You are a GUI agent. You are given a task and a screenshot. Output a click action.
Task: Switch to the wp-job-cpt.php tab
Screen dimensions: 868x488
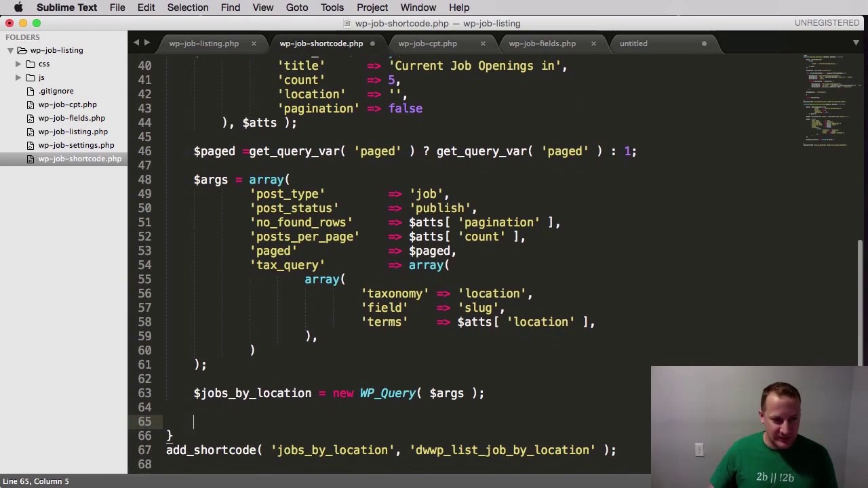tap(428, 43)
